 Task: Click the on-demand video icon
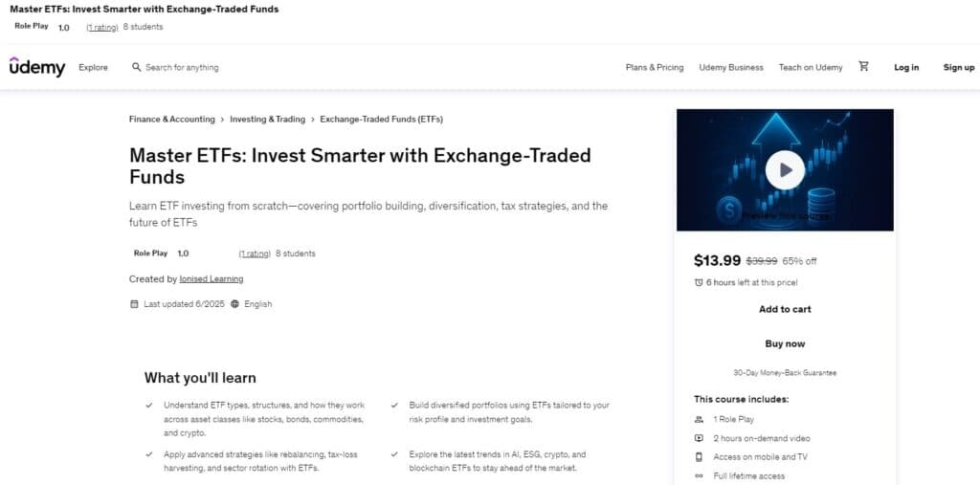[699, 438]
